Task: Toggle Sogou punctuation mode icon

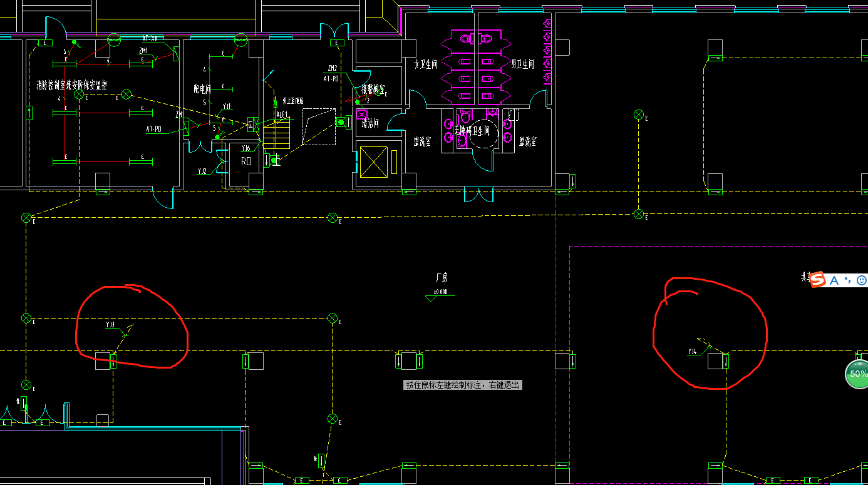Action: click(848, 280)
